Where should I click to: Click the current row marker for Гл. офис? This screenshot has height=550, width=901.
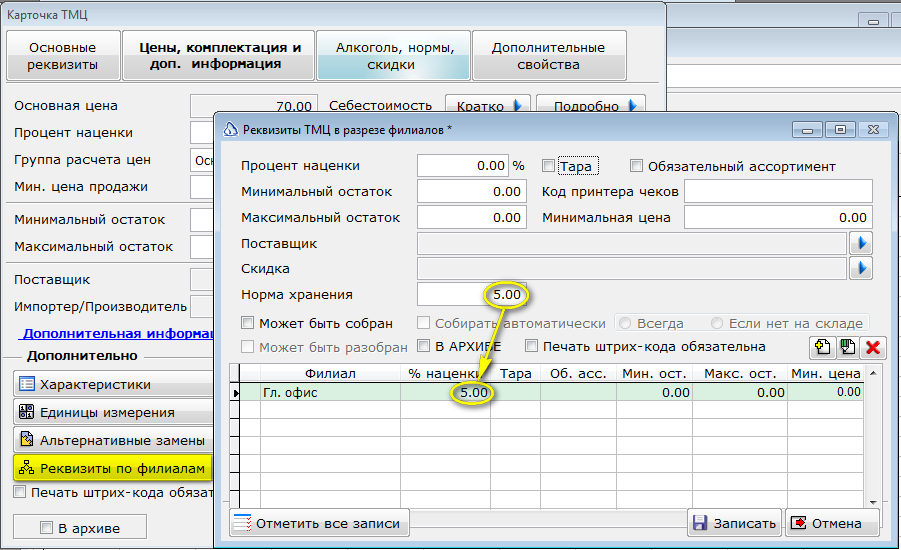tap(235, 393)
